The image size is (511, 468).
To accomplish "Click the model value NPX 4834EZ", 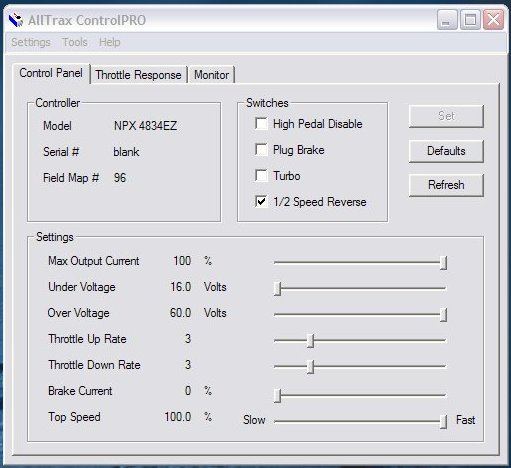I will pyautogui.click(x=145, y=126).
